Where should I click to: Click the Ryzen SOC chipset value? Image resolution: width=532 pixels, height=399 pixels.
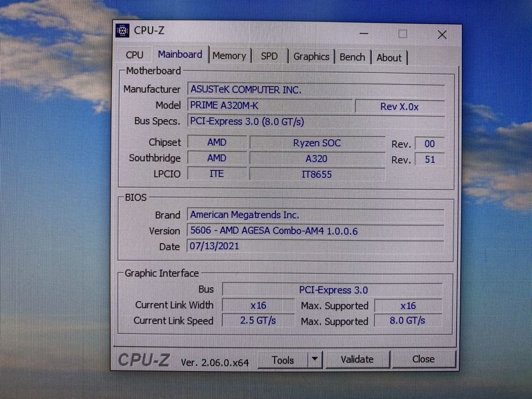pos(317,143)
